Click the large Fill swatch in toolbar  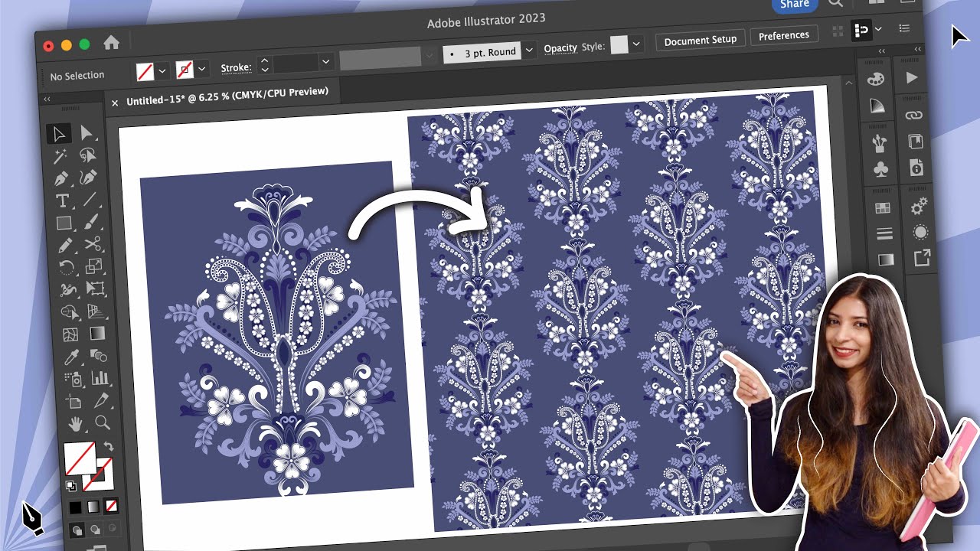tap(80, 458)
